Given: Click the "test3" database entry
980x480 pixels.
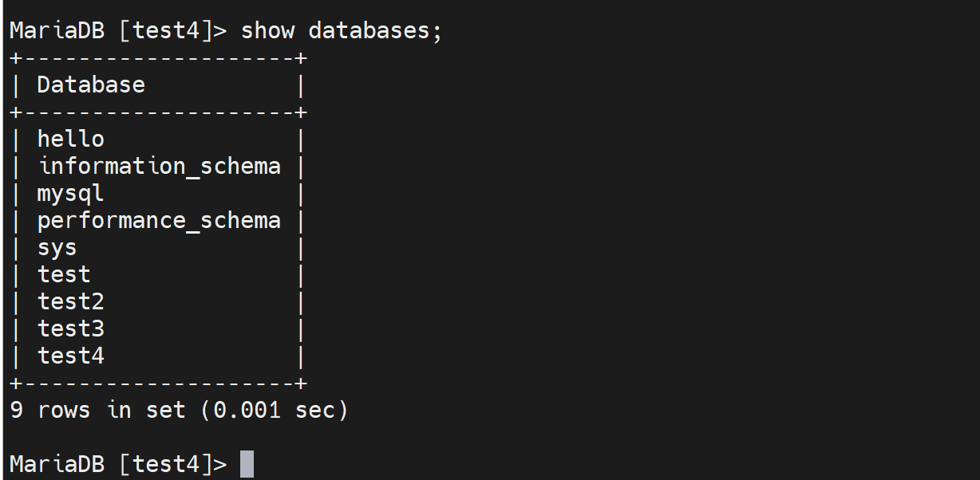Looking at the screenshot, I should [x=70, y=329].
